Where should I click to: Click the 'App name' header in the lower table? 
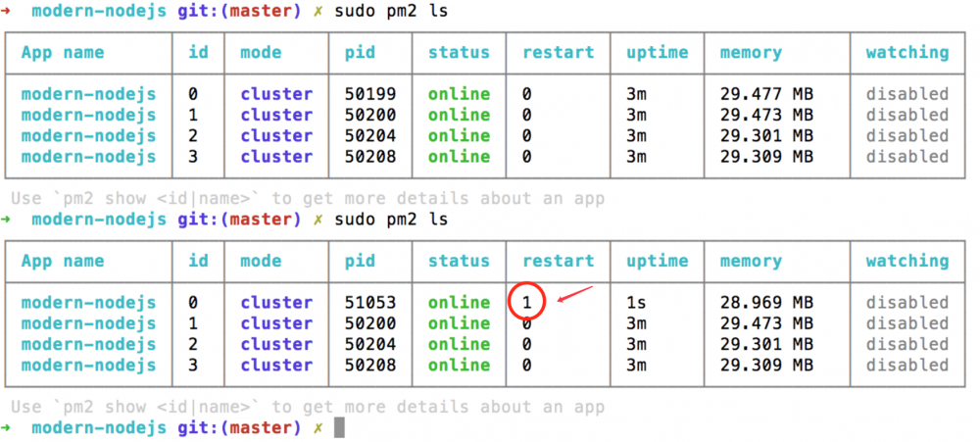pos(63,261)
